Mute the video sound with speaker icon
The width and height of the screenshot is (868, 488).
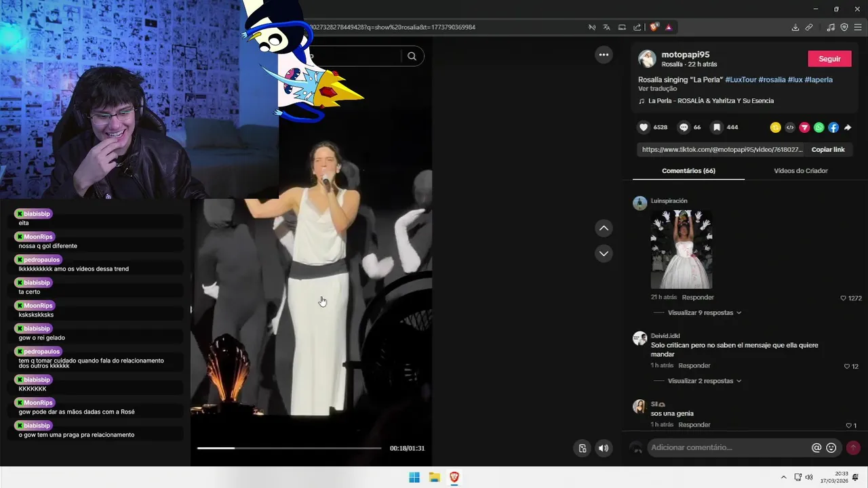(x=604, y=448)
